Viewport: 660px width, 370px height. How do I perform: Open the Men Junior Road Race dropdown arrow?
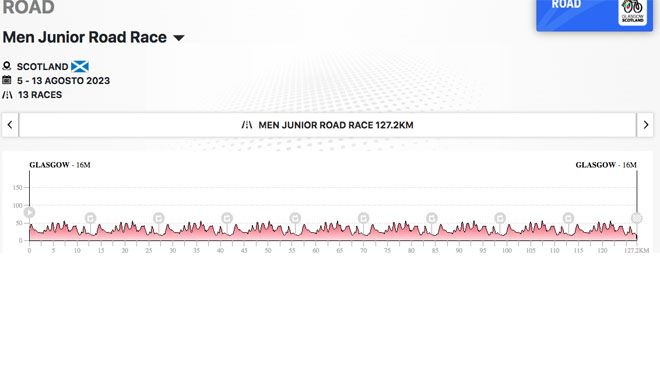[x=179, y=38]
